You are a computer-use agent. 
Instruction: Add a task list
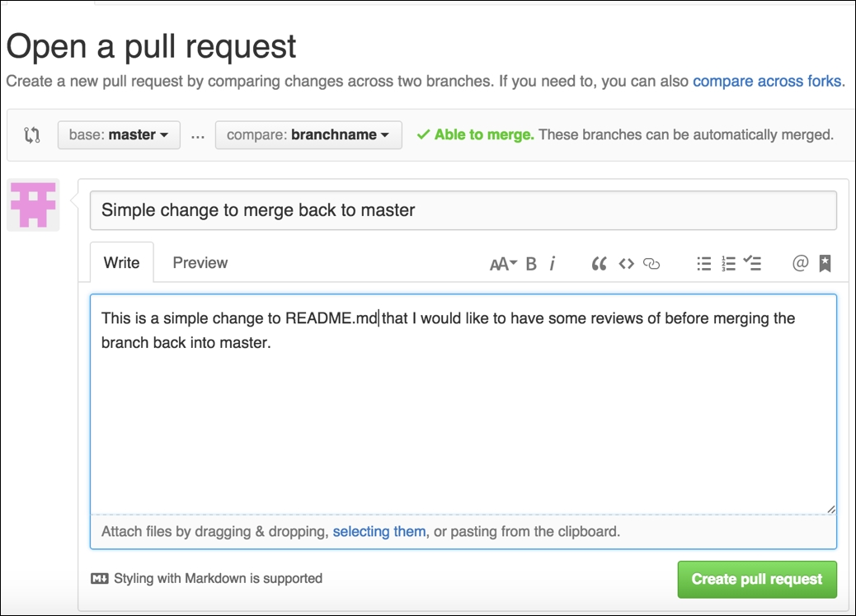[752, 264]
